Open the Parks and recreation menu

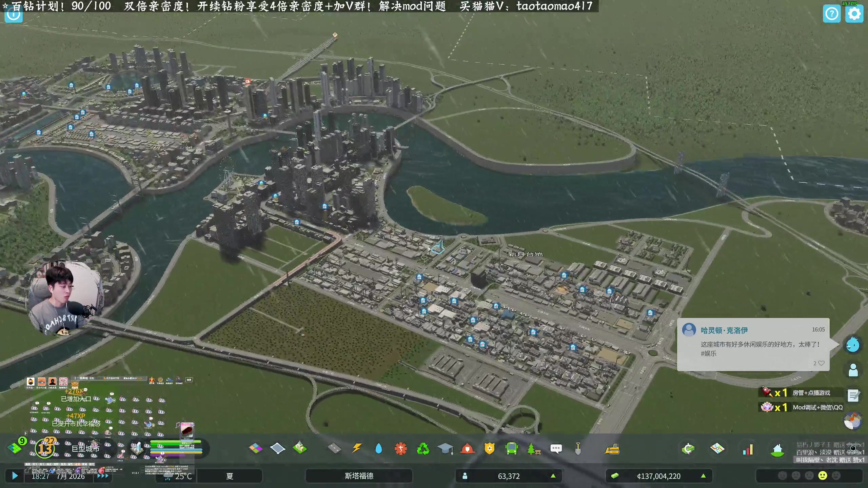pos(534,449)
